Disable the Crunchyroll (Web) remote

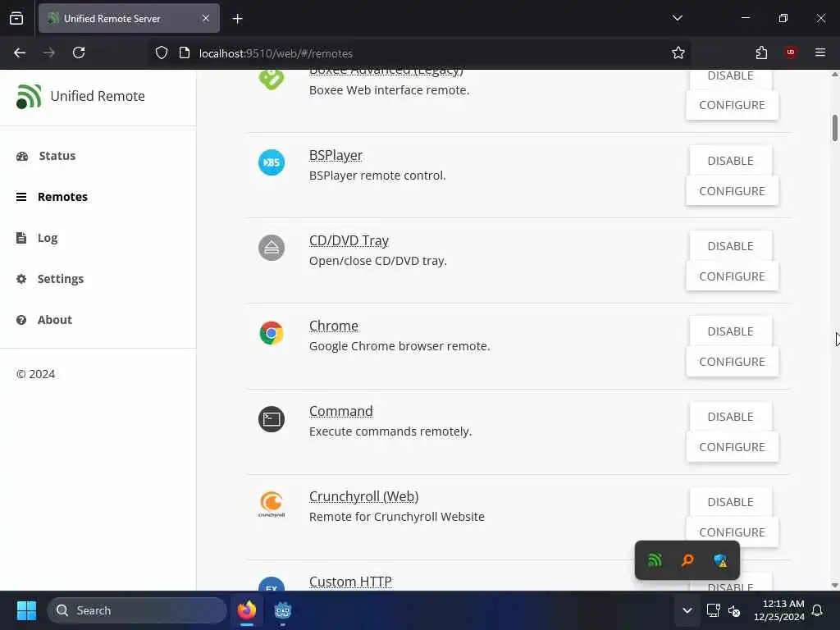pos(730,502)
